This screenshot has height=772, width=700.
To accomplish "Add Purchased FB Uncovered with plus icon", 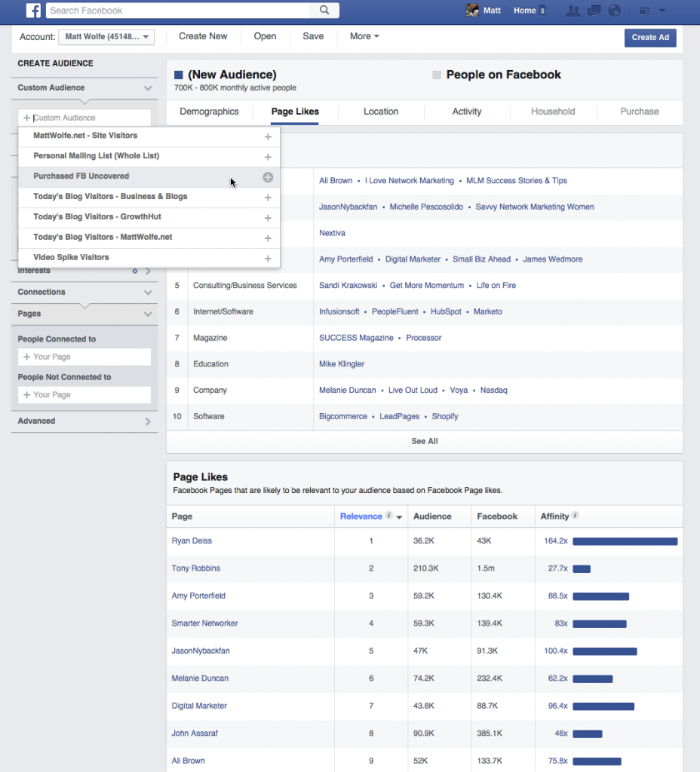I will 268,177.
